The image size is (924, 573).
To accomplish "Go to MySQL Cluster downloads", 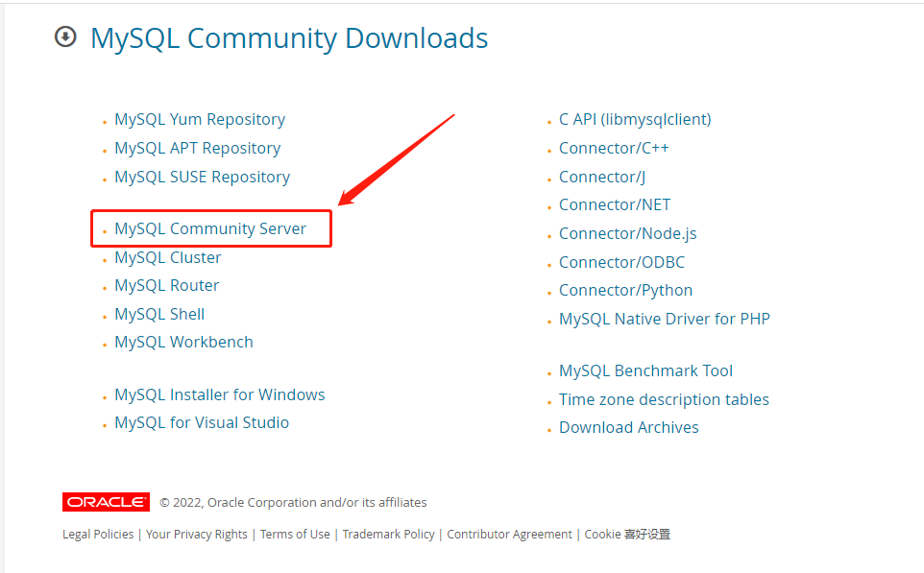I will point(168,257).
